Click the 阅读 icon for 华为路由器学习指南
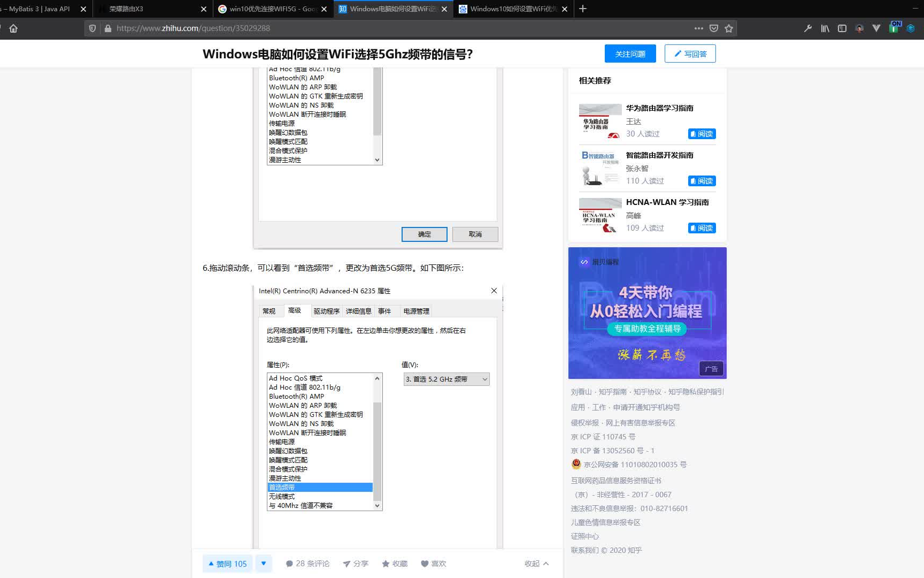This screenshot has width=924, height=578. (x=701, y=134)
